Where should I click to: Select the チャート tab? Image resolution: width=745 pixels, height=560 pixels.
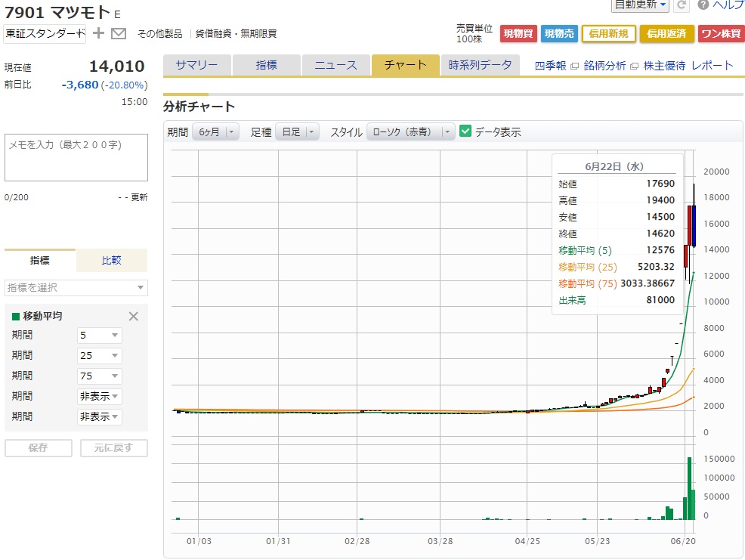coord(405,65)
